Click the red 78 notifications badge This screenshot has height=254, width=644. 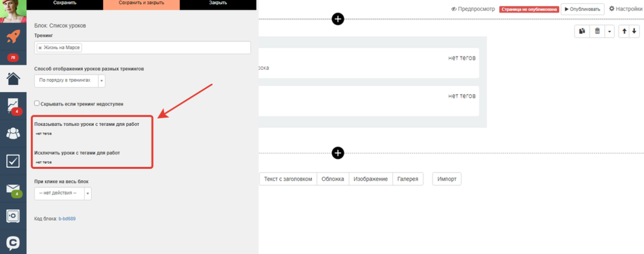pyautogui.click(x=13, y=57)
